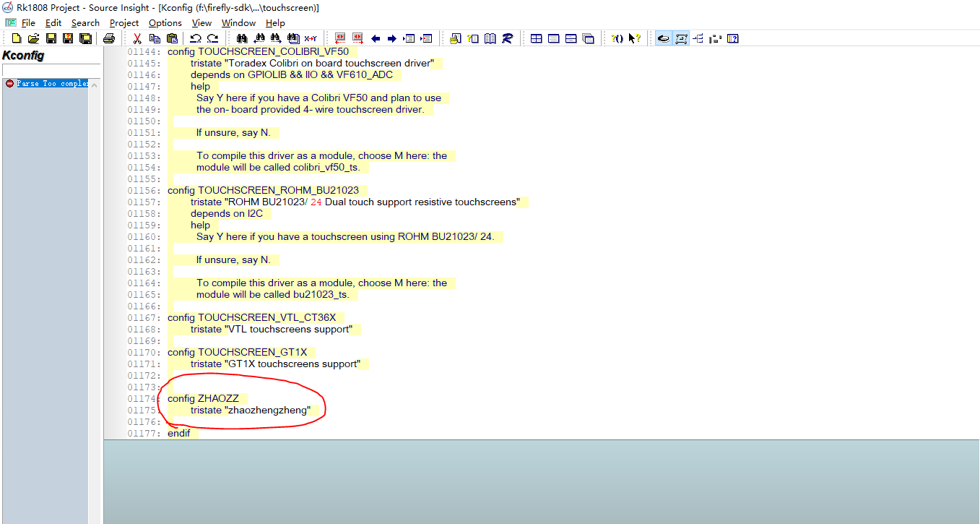Image resolution: width=980 pixels, height=524 pixels.
Task: Open the Options menu
Action: 165,22
